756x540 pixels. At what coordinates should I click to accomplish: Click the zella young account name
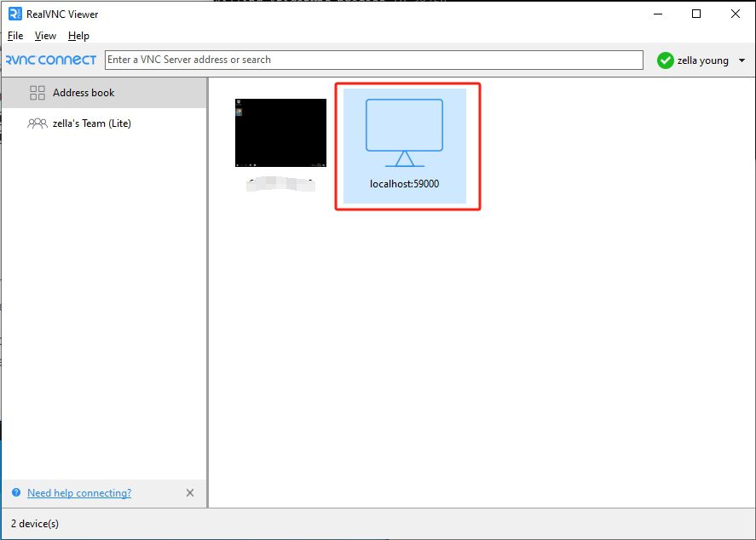click(702, 60)
